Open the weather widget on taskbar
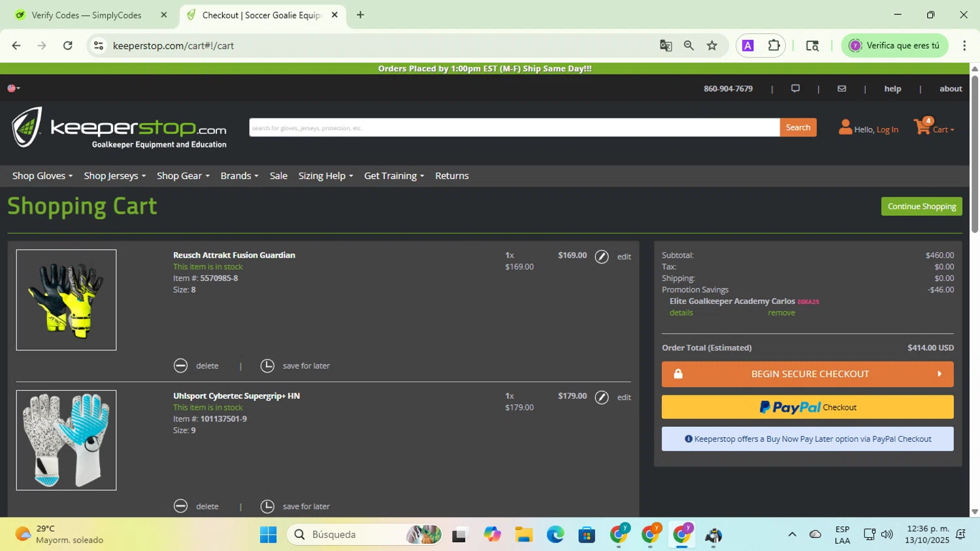980x551 pixels. click(x=60, y=535)
